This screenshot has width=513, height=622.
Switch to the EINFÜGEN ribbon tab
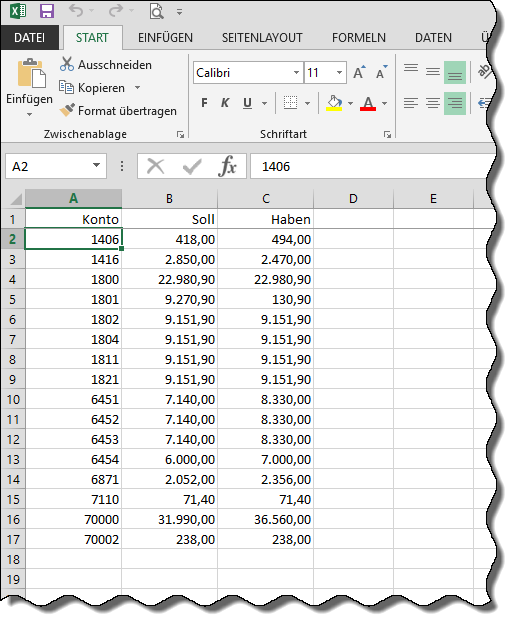pyautogui.click(x=165, y=38)
